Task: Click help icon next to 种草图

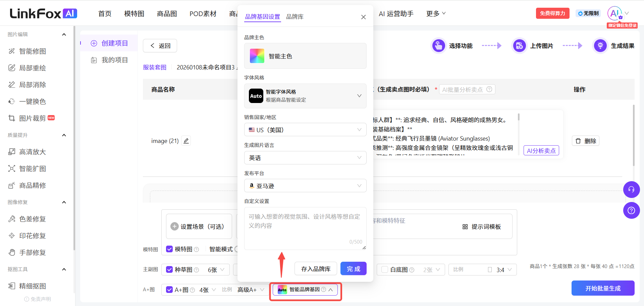Action: [x=197, y=270]
